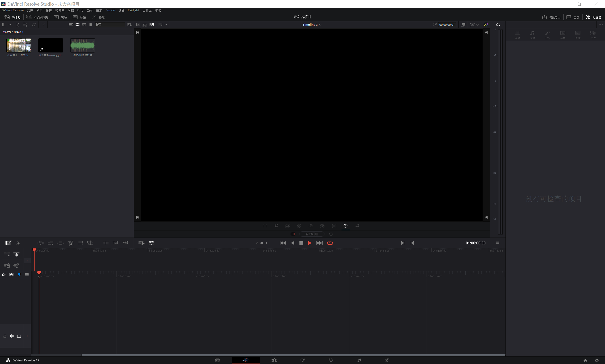Image resolution: width=605 pixels, height=364 pixels.
Task: Open the Transform tool below the viewer
Action: click(265, 226)
